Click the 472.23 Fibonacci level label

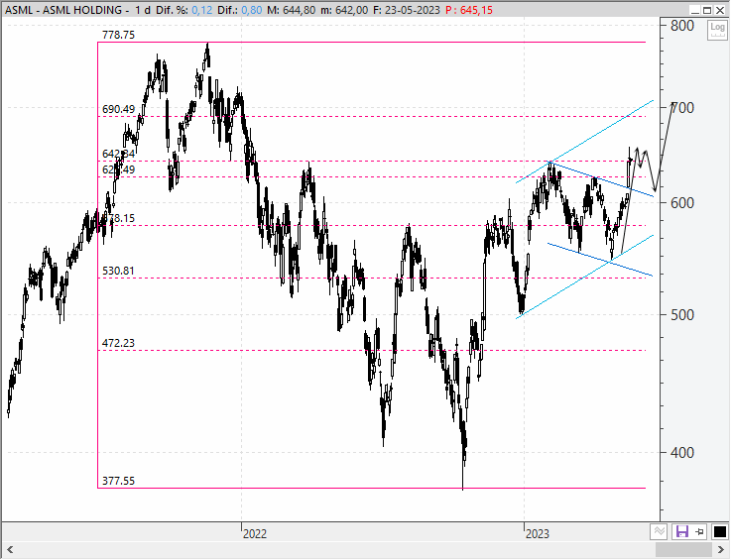[118, 343]
